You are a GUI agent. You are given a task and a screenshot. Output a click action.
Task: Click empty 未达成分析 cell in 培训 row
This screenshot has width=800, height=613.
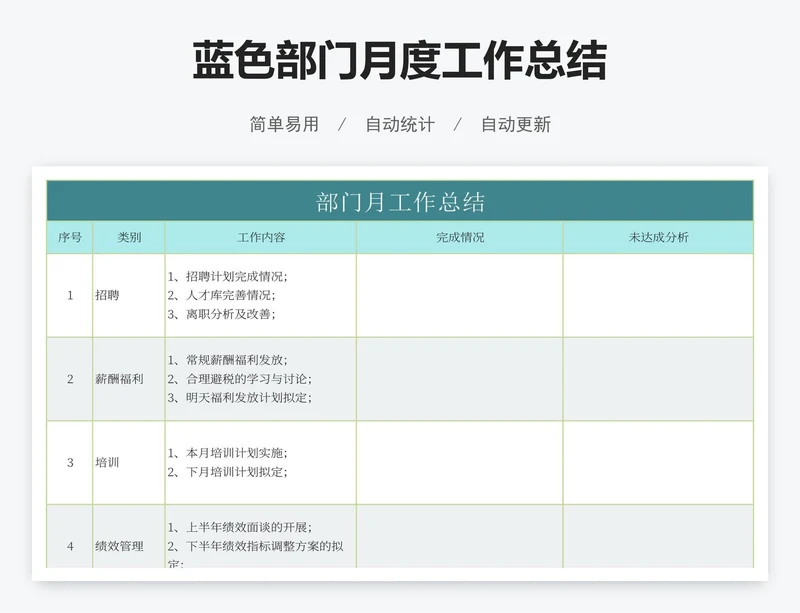coord(658,463)
